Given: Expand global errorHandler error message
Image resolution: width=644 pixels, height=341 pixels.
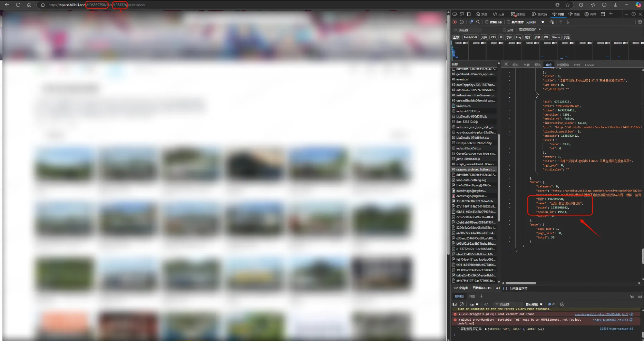Looking at the screenshot, I should click(x=460, y=320).
